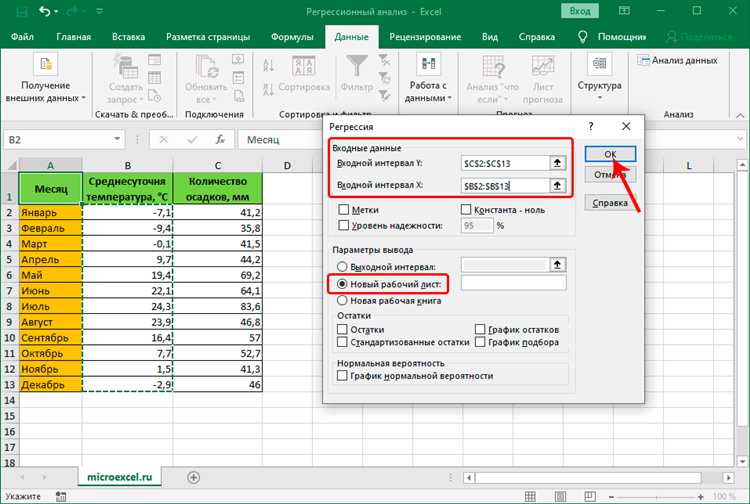Screen dimensions: 750x504
Task: Select Новая рабочая книга radio button
Action: 342,300
